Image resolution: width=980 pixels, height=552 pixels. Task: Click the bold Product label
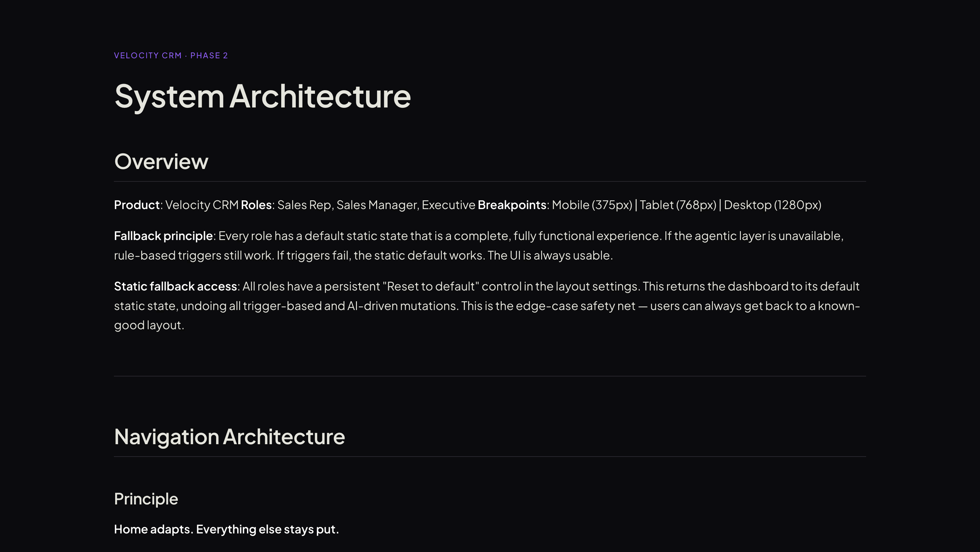[x=137, y=205]
